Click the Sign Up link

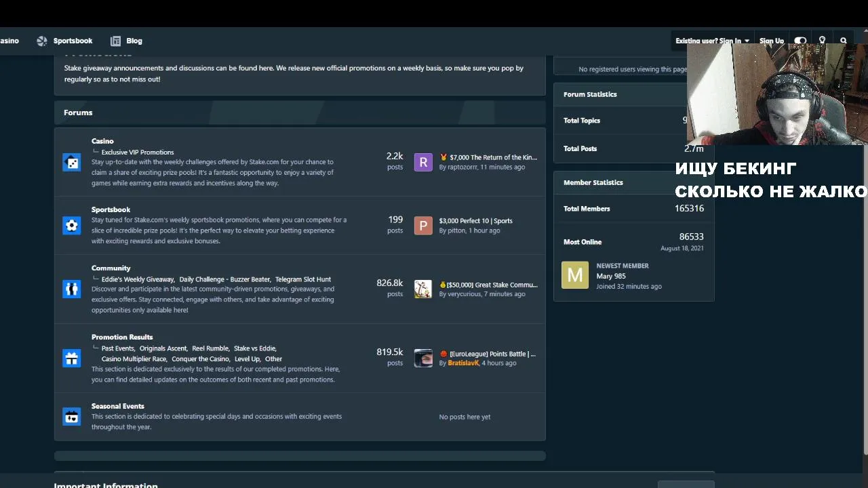coord(772,41)
